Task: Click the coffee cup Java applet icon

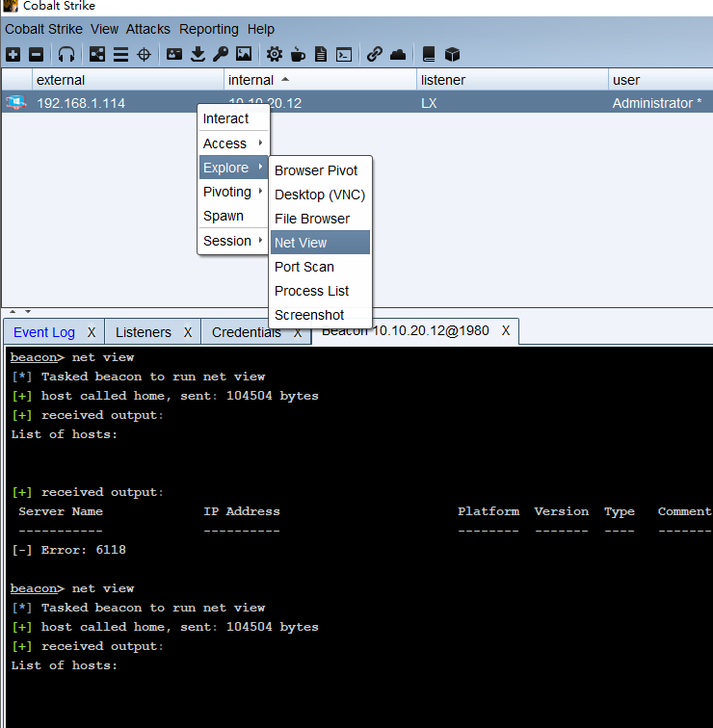Action: 298,54
